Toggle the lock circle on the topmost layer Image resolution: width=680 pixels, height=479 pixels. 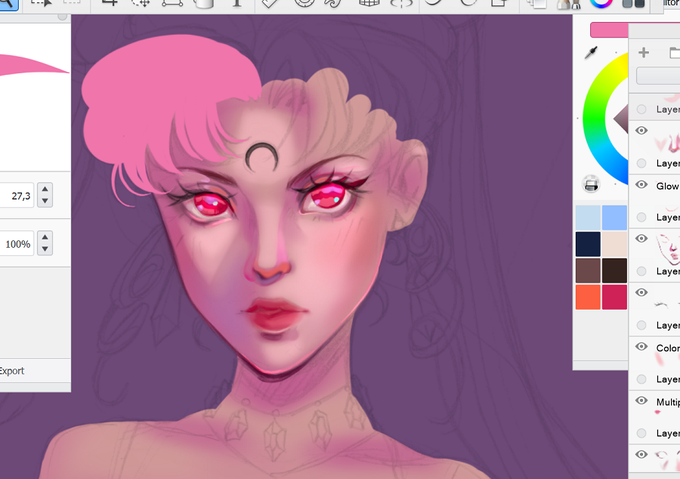(641, 109)
